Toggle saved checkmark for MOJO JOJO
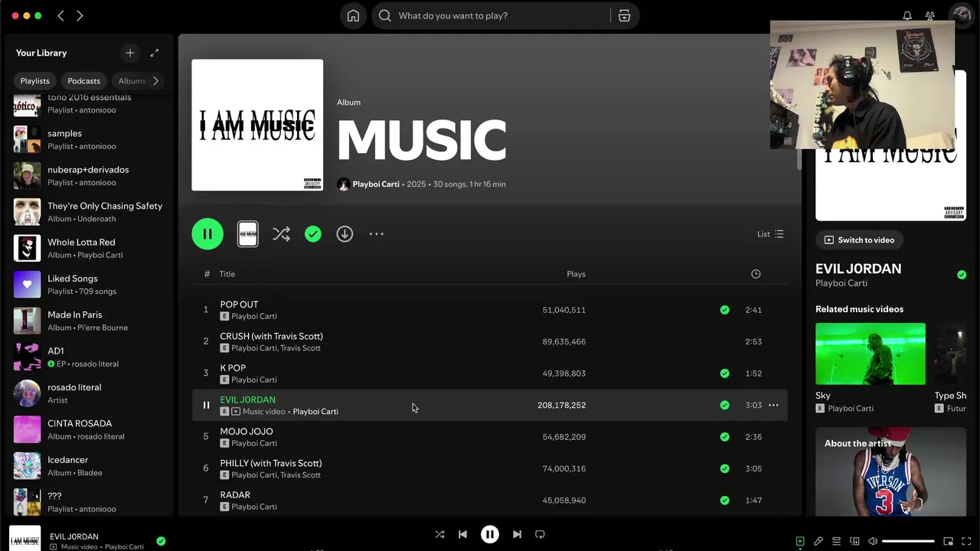 pos(724,437)
